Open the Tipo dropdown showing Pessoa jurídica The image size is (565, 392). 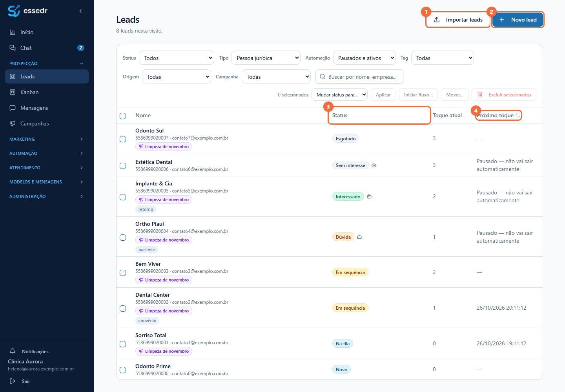click(x=266, y=58)
